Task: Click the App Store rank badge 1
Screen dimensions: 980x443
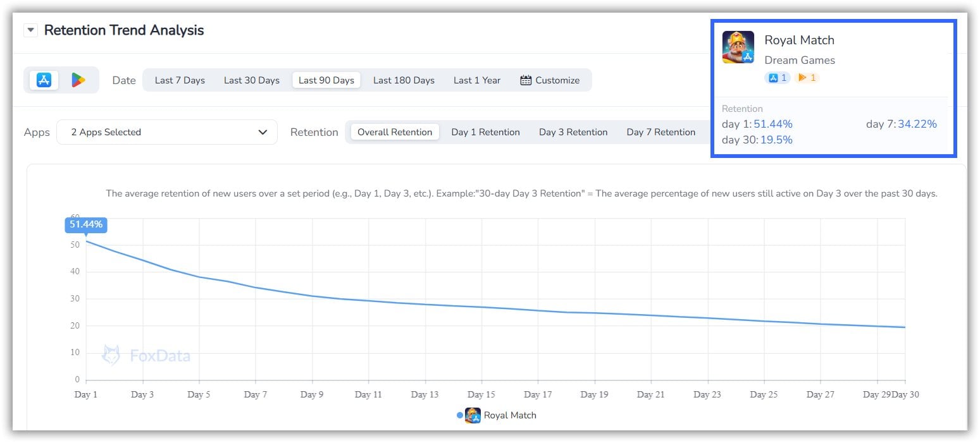Action: point(778,78)
